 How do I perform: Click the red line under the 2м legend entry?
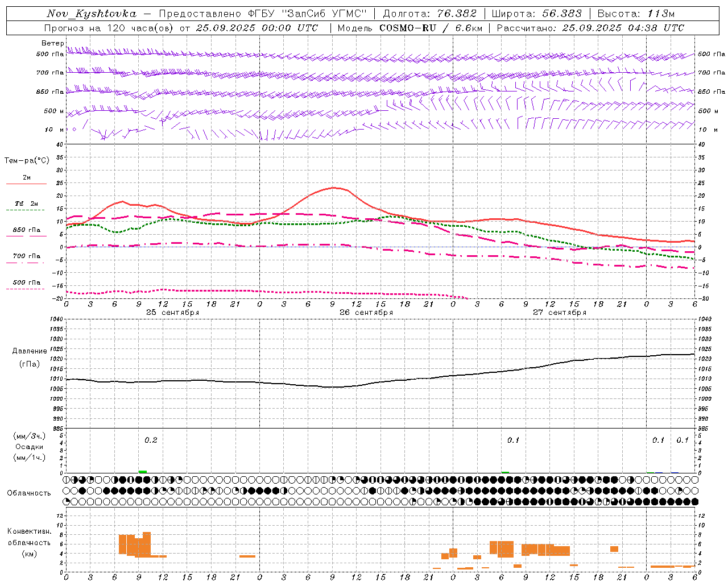tap(26, 184)
